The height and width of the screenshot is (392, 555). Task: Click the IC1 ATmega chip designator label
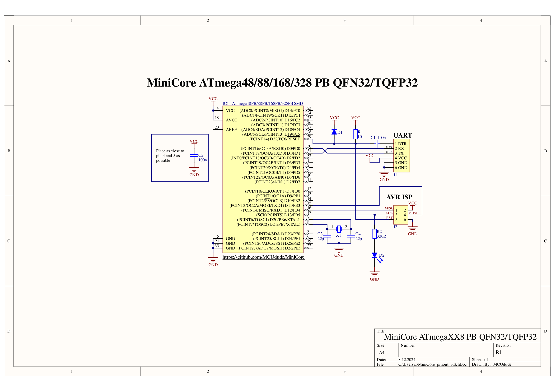click(x=225, y=104)
